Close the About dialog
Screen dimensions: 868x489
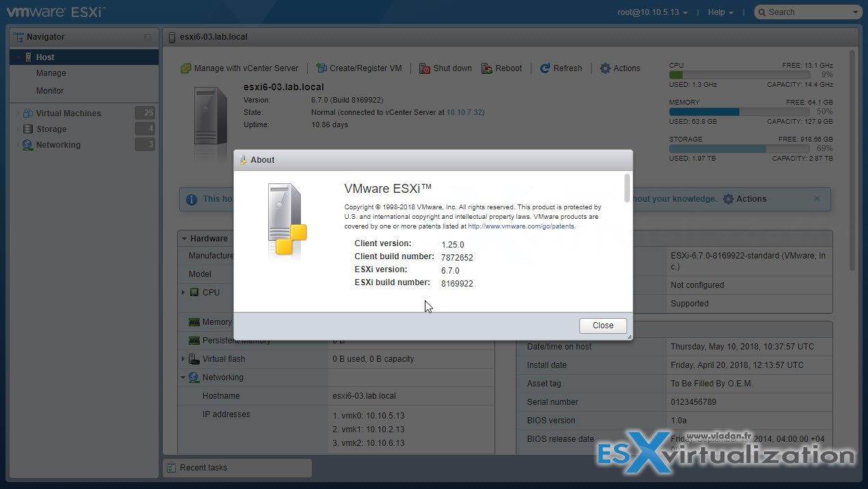click(603, 326)
